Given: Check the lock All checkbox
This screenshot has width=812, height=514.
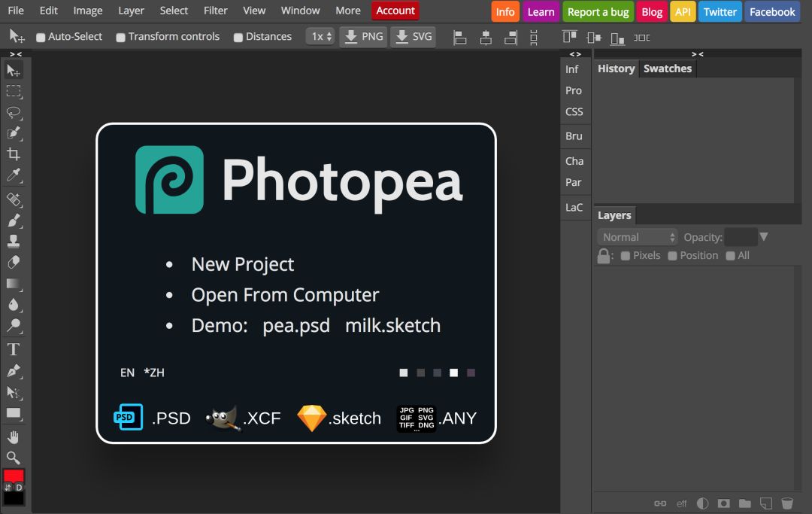Looking at the screenshot, I should [x=730, y=256].
